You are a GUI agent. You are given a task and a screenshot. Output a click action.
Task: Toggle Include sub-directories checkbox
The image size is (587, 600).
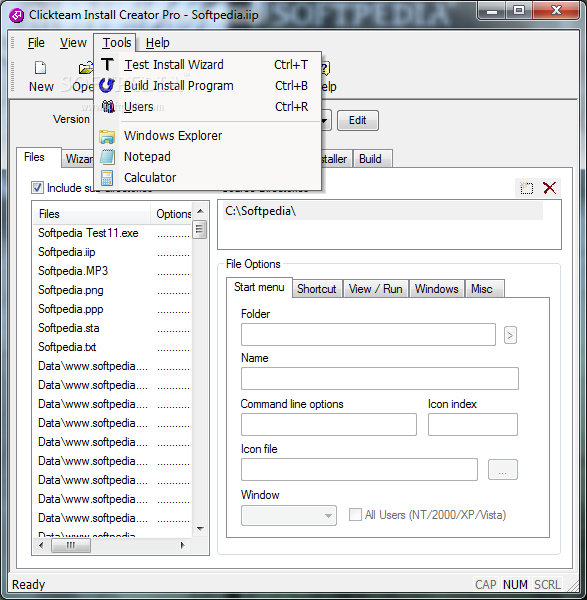point(37,188)
